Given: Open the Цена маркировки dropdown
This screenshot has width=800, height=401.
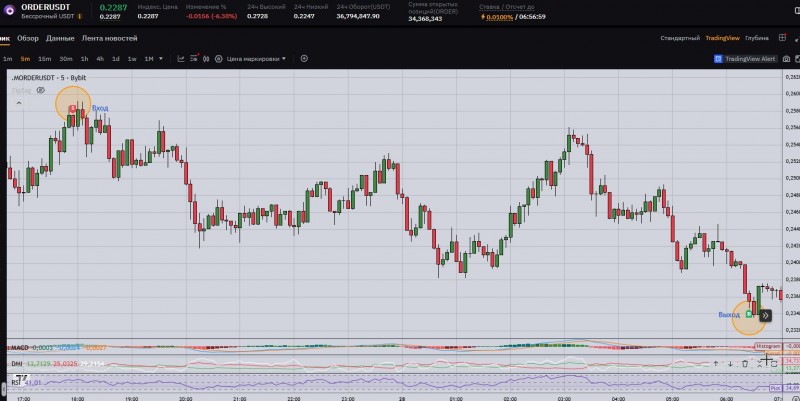Looking at the screenshot, I should 256,59.
